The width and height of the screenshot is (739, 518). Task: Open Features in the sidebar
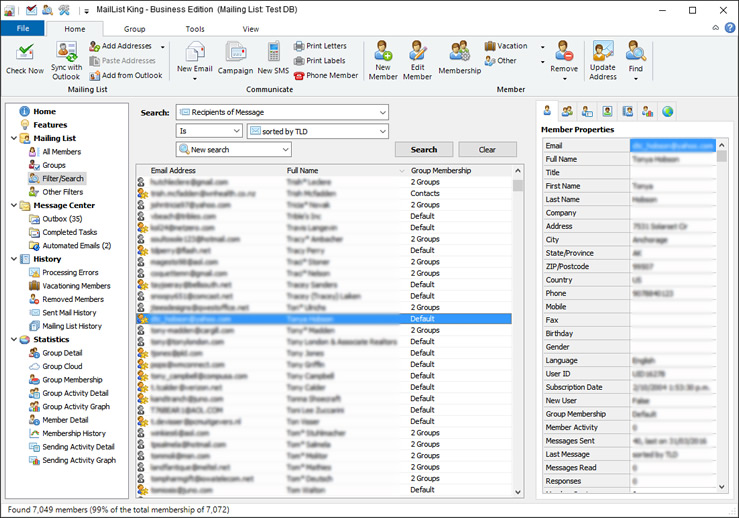[x=50, y=125]
